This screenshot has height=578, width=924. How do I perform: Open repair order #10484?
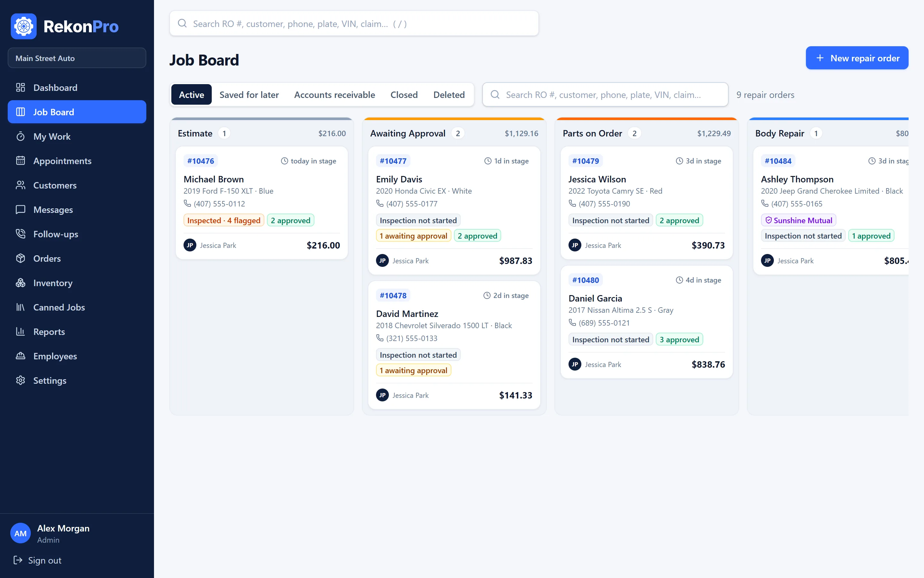tap(778, 161)
